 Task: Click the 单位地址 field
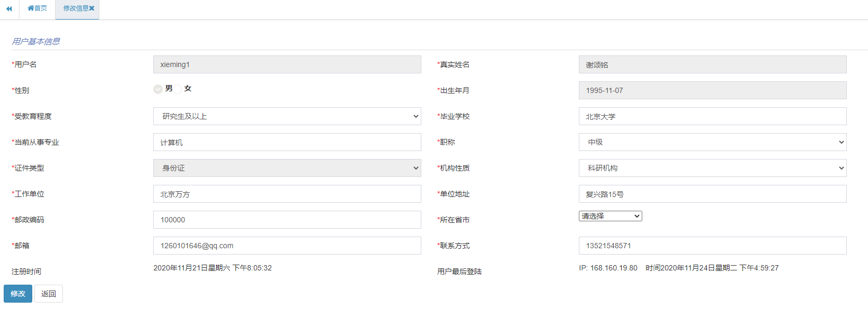tap(713, 194)
